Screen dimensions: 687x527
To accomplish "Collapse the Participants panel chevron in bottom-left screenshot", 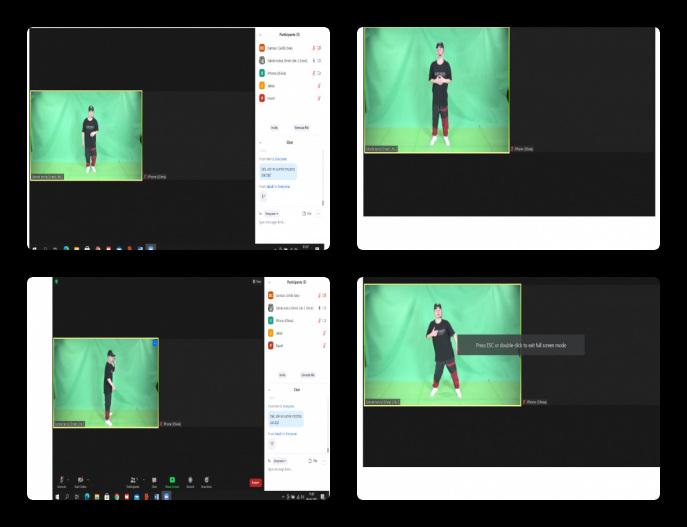I will tap(269, 282).
